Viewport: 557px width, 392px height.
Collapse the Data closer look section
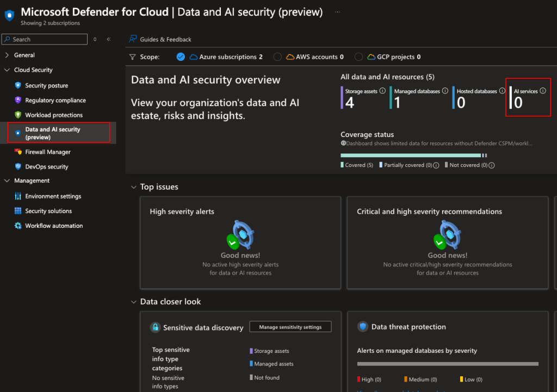(134, 301)
